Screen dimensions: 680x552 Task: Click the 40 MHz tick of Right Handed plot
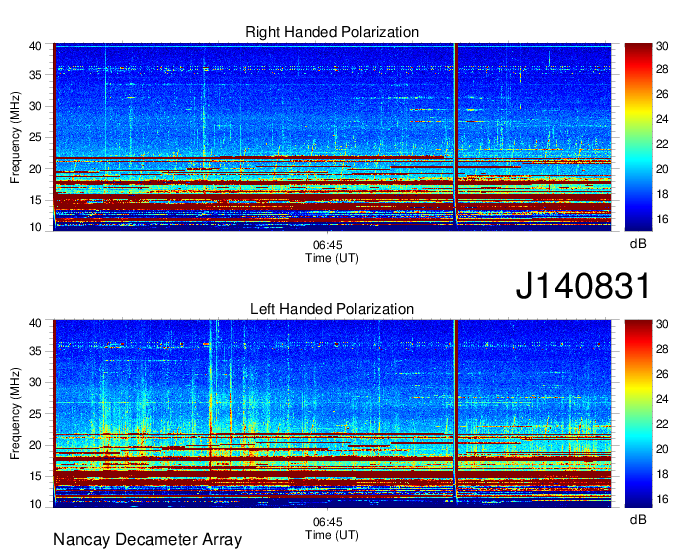click(35, 46)
